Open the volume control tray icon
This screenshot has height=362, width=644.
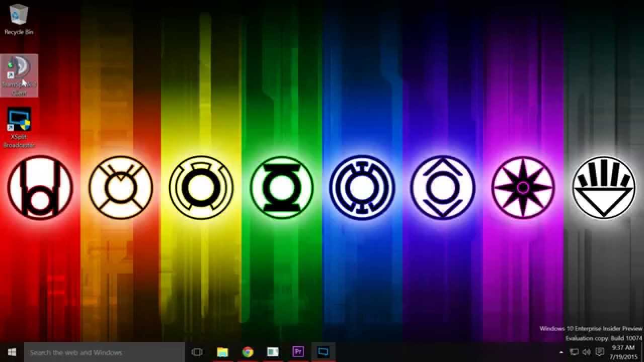click(x=587, y=352)
